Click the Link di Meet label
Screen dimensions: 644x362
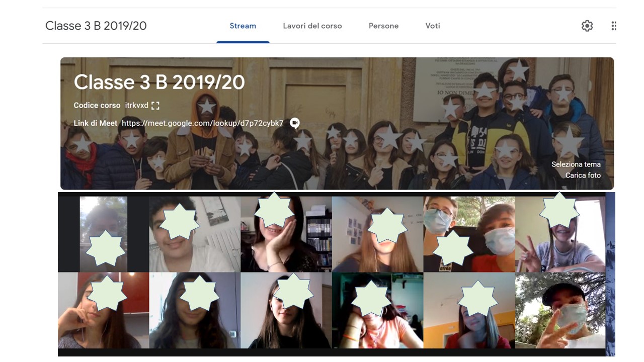pyautogui.click(x=96, y=123)
